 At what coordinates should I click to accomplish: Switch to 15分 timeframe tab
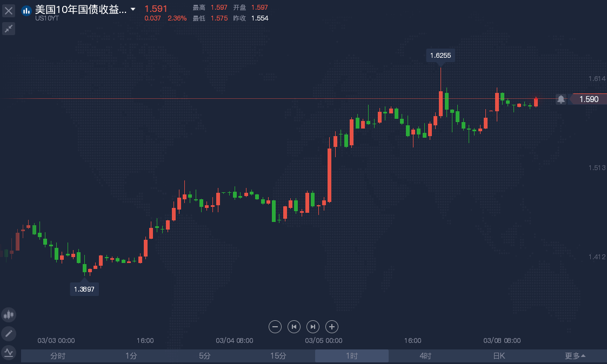[278, 356]
